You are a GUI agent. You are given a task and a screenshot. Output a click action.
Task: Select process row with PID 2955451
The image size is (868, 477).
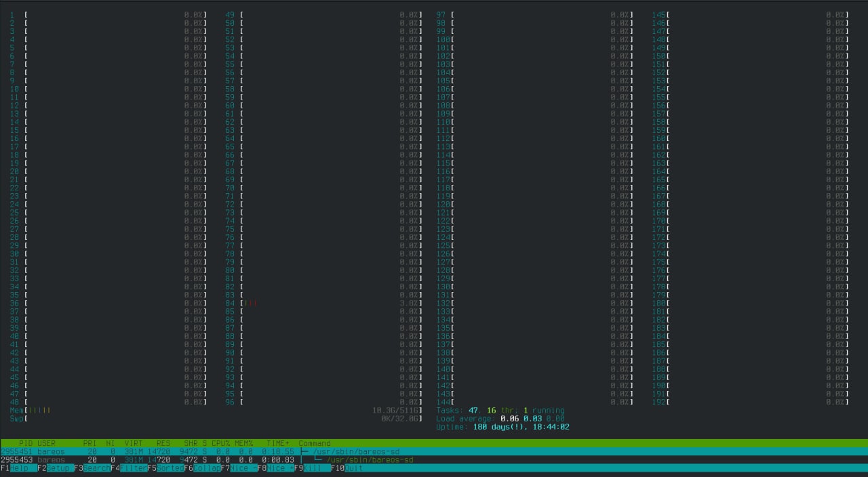click(x=434, y=451)
